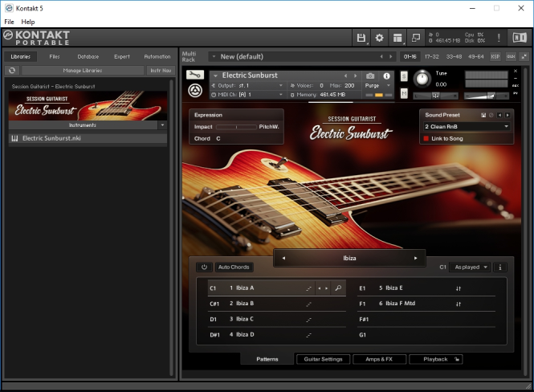534x392 pixels.
Task: Refresh libraries list icon
Action: click(12, 70)
